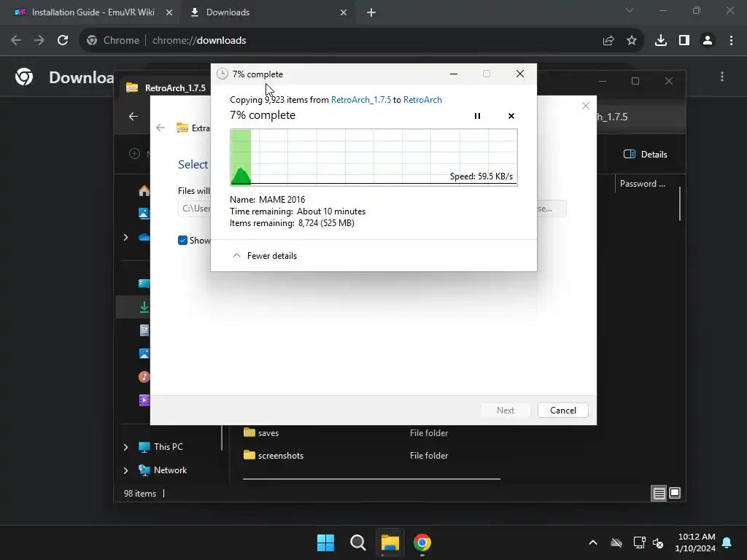Open Videos in Explorer sidebar
The image size is (747, 560).
coord(144,400)
